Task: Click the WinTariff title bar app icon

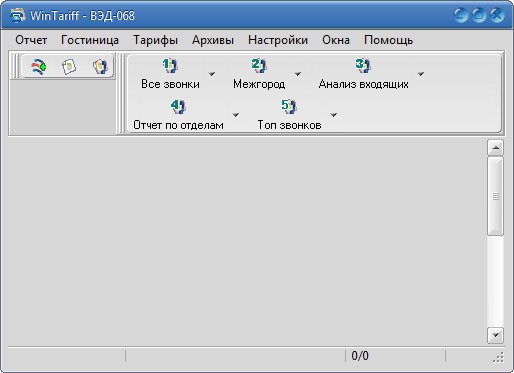Action: tap(18, 15)
